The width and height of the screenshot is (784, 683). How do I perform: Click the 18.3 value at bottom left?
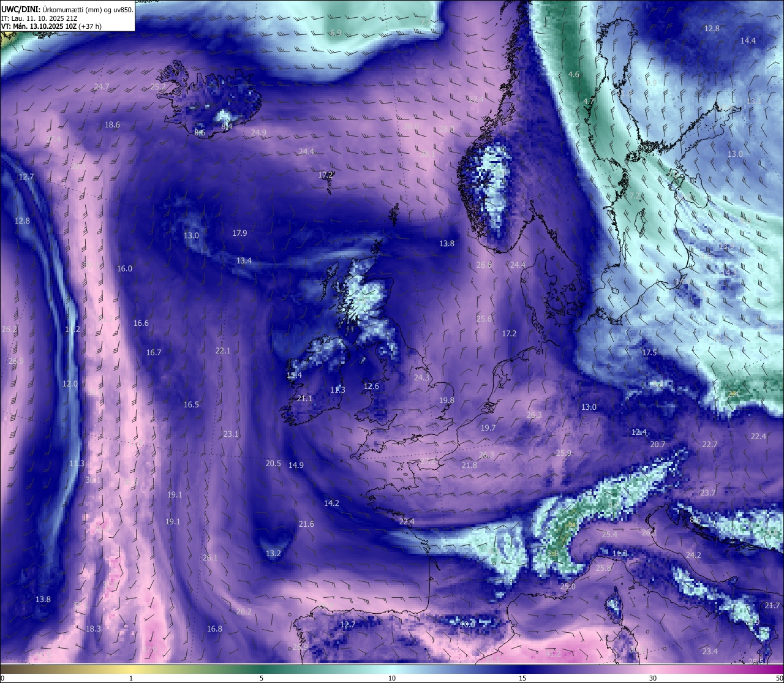(x=93, y=628)
